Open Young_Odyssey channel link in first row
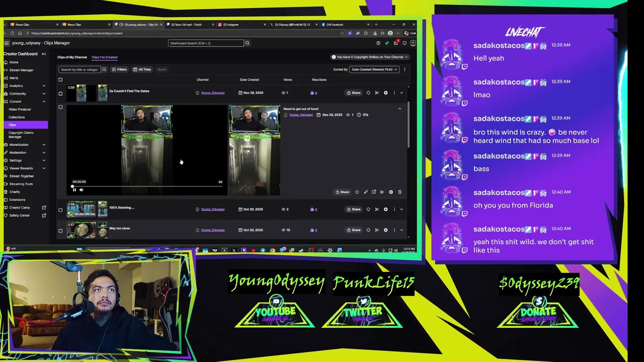644x362 pixels. tap(213, 93)
